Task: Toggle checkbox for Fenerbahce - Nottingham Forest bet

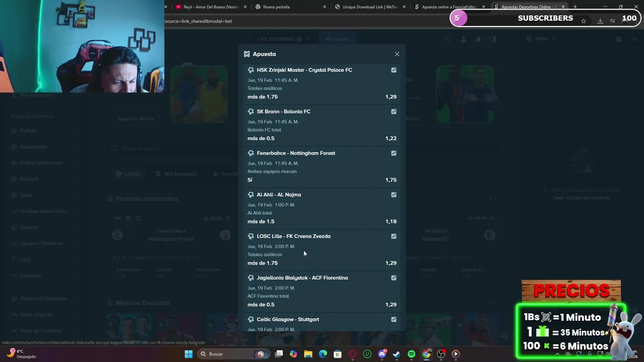Action: pos(393,153)
